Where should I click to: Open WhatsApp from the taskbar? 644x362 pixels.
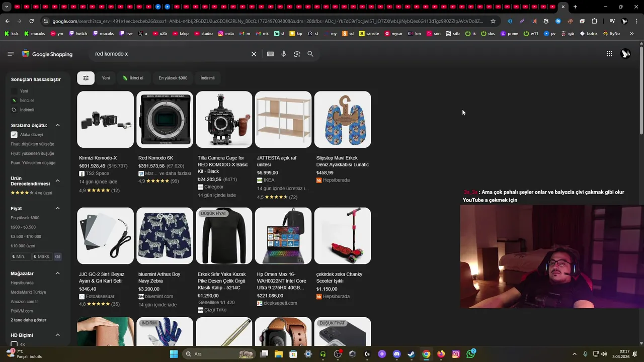pos(470,354)
